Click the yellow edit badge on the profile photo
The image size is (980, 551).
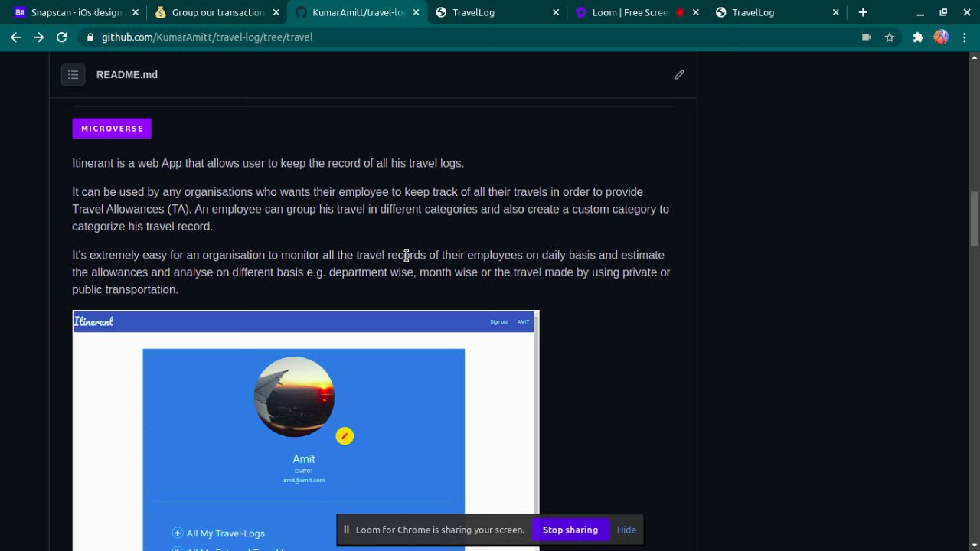click(345, 435)
